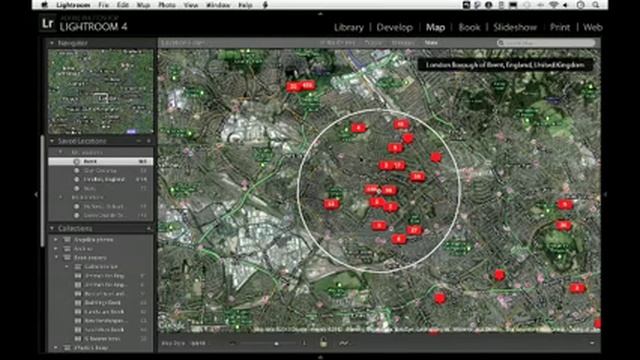Open Spotlight search in the menu bar

click(x=596, y=5)
